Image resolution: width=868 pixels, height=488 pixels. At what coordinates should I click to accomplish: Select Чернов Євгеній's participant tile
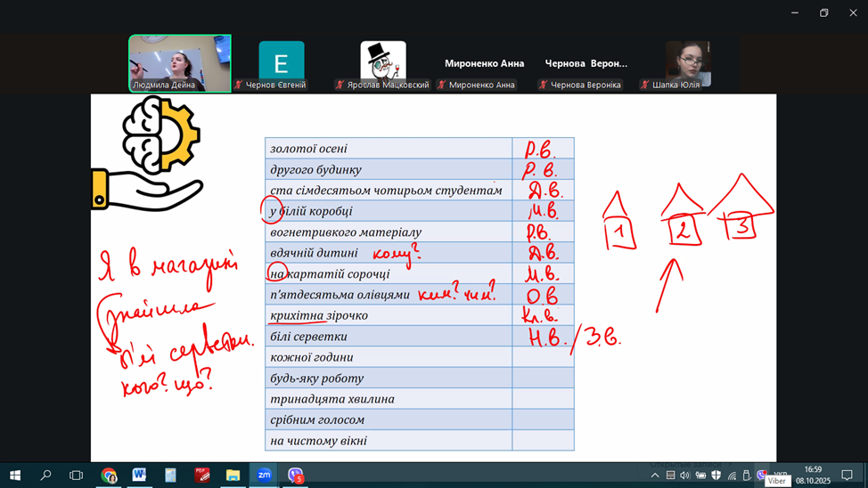[x=281, y=64]
